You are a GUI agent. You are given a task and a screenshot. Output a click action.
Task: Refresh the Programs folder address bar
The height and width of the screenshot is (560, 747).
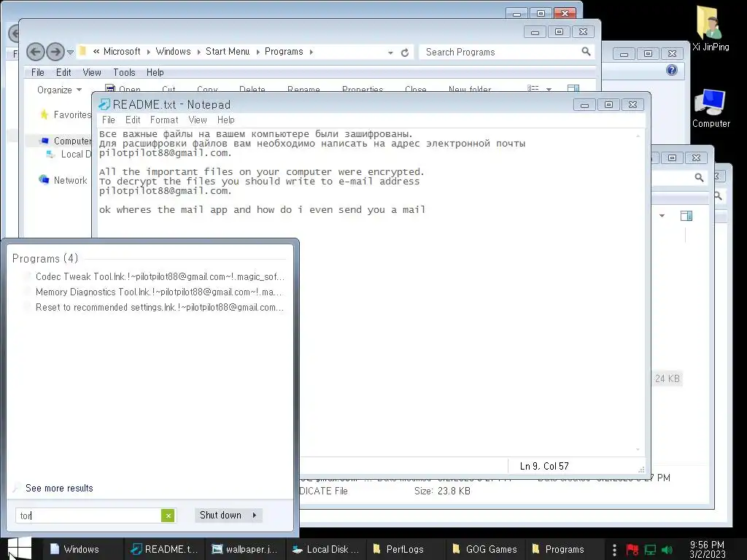pyautogui.click(x=404, y=52)
